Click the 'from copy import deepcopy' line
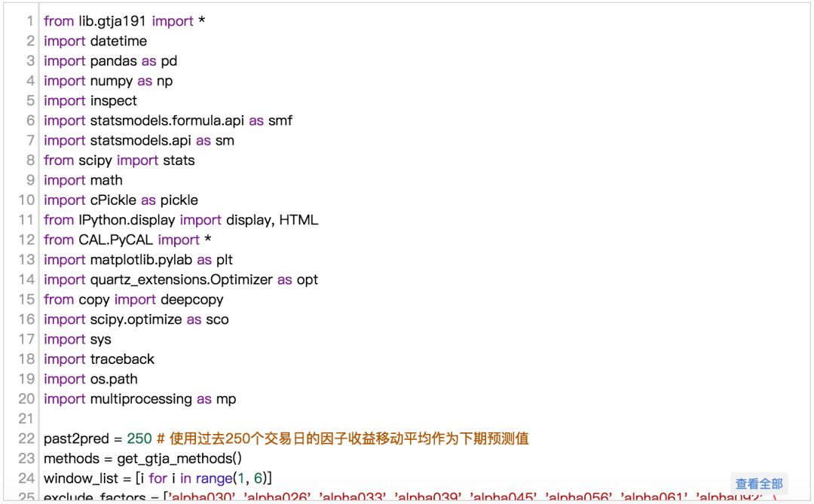 133,300
